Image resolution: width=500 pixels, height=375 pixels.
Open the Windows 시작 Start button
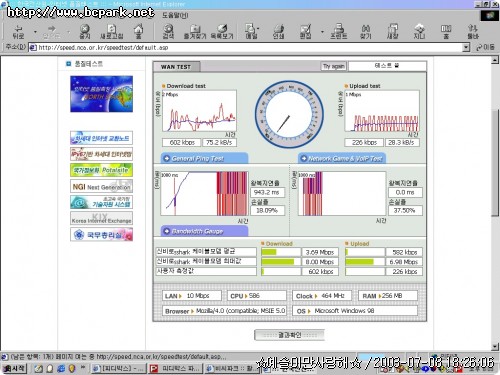[14, 368]
